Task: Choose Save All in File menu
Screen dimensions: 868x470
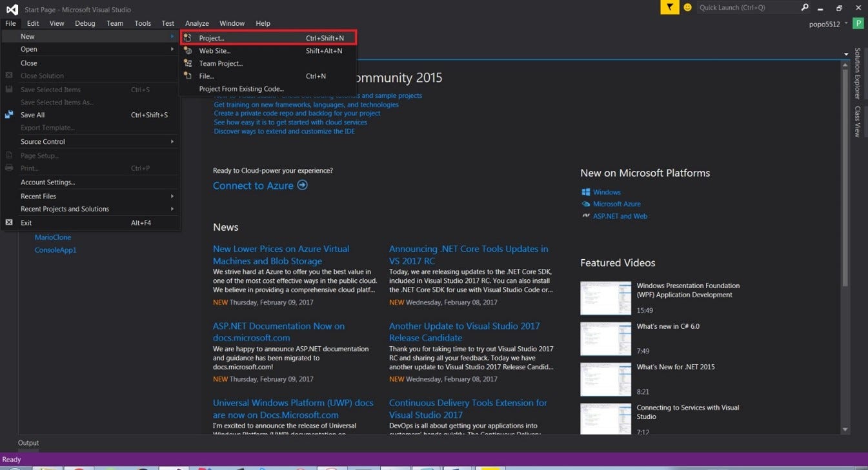Action: point(90,115)
